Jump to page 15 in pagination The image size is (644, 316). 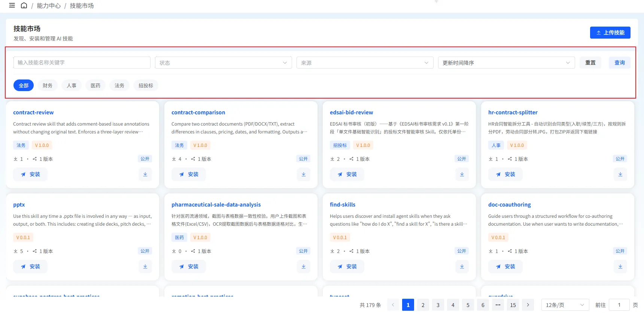513,305
